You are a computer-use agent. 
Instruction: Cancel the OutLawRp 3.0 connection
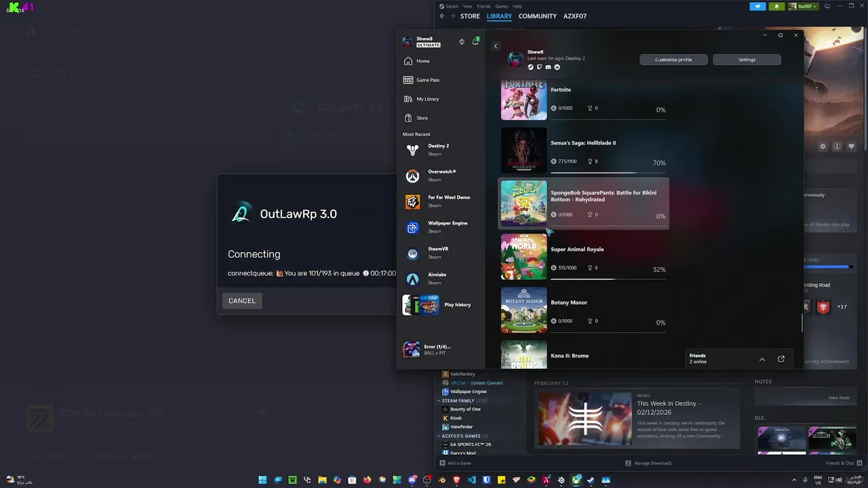click(242, 300)
